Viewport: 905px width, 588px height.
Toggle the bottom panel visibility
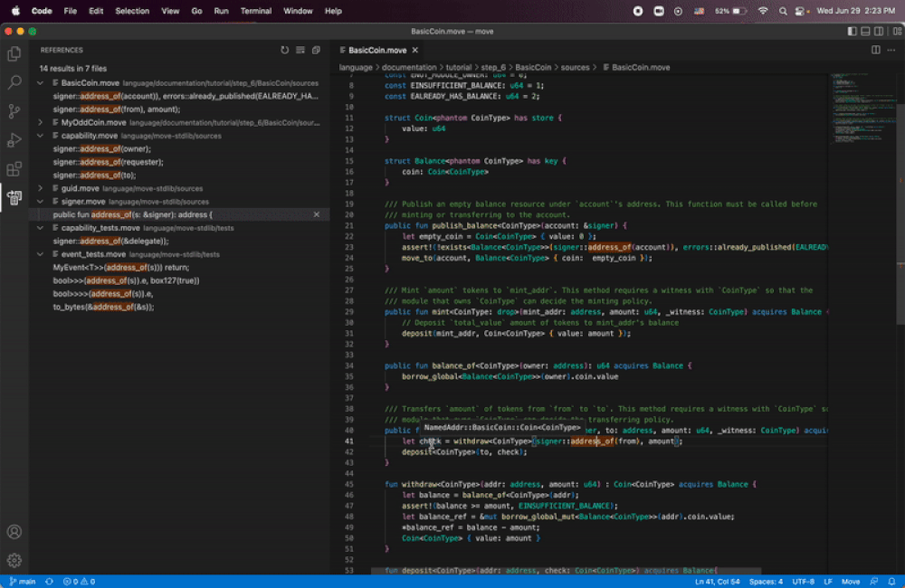[866, 31]
